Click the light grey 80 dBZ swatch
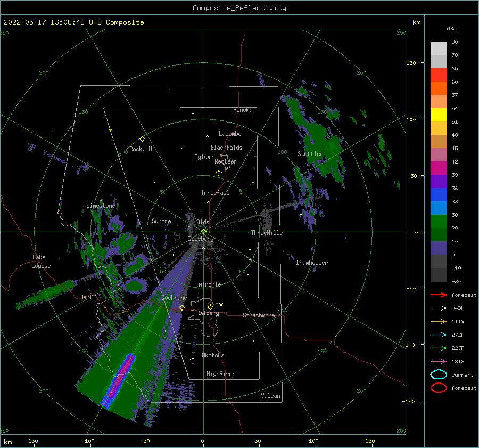The width and height of the screenshot is (479, 448). click(439, 48)
